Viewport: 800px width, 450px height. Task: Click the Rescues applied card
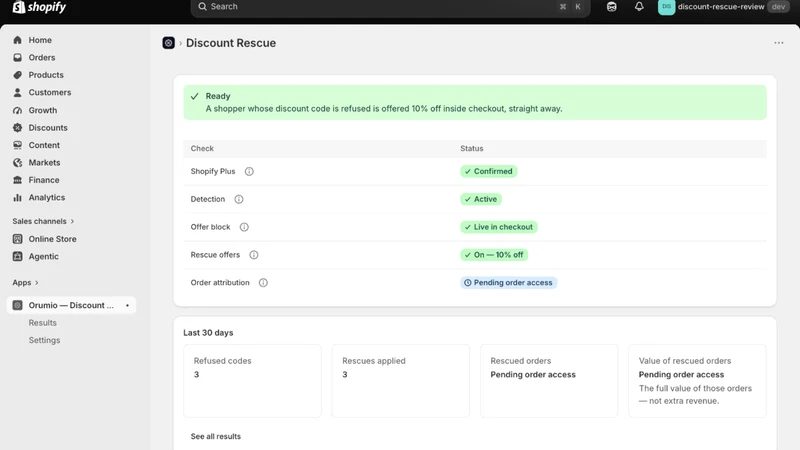pos(401,381)
